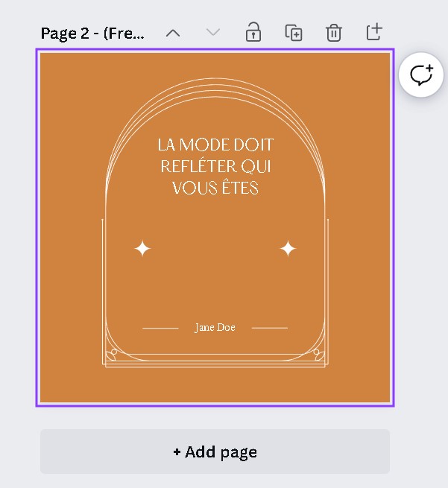
Task: Select the right sparkle star graphic
Action: coord(288,248)
